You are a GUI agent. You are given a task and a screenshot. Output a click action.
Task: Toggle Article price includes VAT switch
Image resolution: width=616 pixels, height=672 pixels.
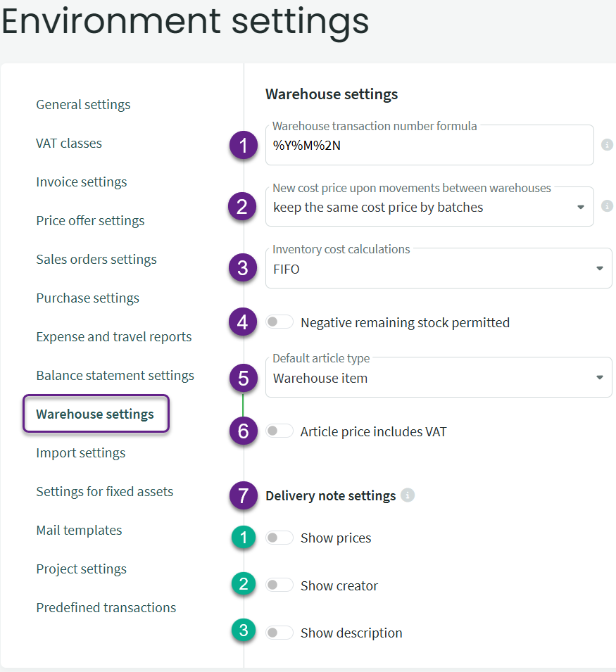tap(279, 431)
